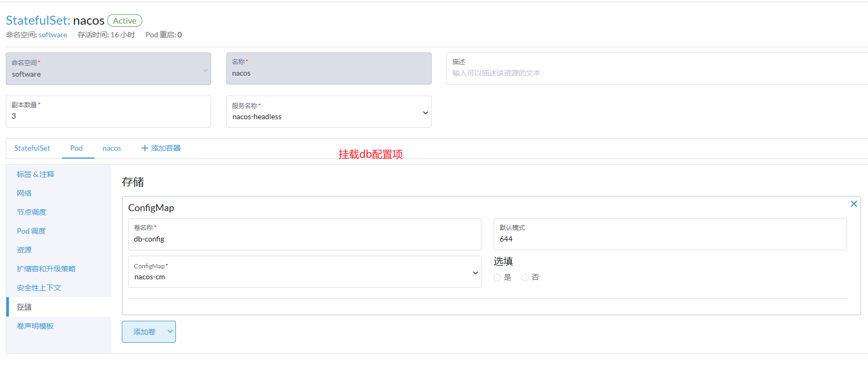Follow the StatefulSet breadcrumb link
Image resolution: width=868 pixels, height=368 pixels.
(x=38, y=20)
